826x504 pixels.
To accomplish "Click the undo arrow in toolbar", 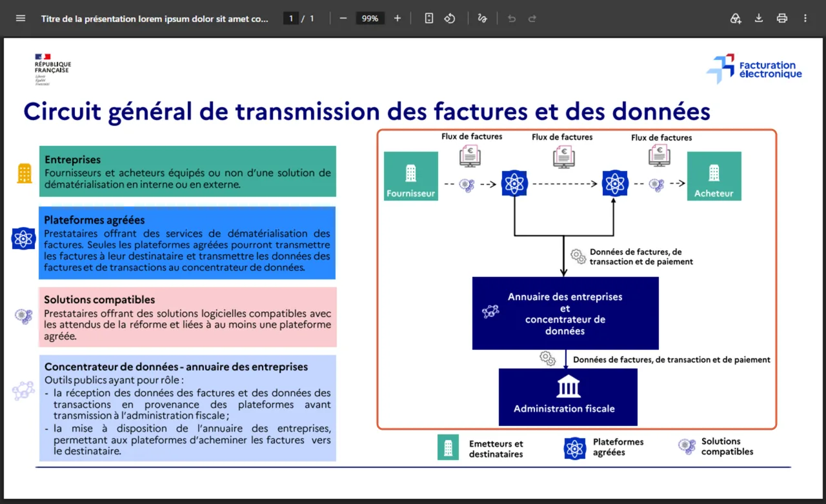I will (512, 18).
